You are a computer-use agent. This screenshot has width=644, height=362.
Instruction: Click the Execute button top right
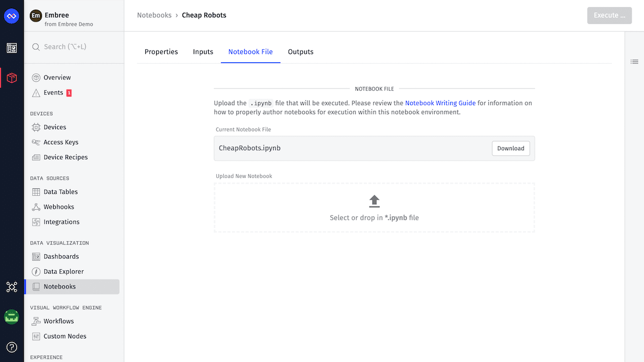[609, 16]
